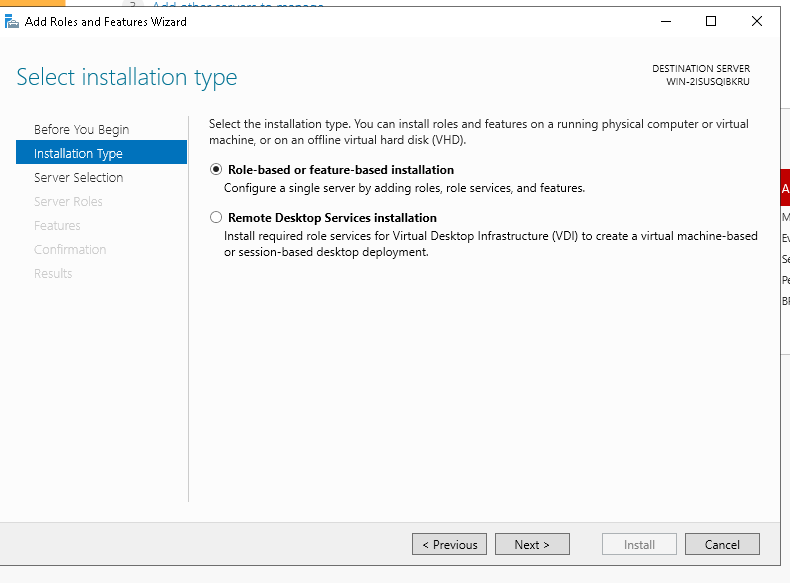Choose Remote Desktop Services installation option
The height and width of the screenshot is (583, 790).
[216, 217]
